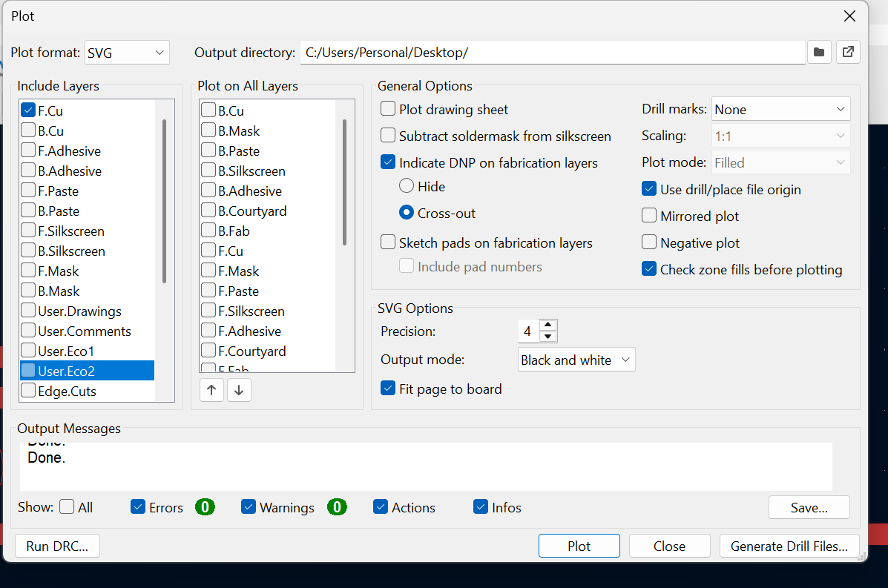Enable Plot drawing sheet option
Screen dimensions: 888x588
[387, 108]
